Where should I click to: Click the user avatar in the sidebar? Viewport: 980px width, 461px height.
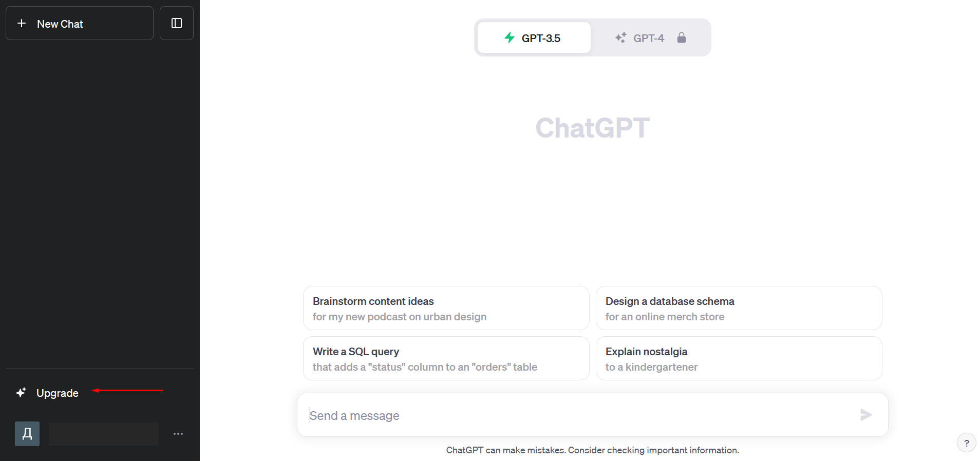coord(27,434)
